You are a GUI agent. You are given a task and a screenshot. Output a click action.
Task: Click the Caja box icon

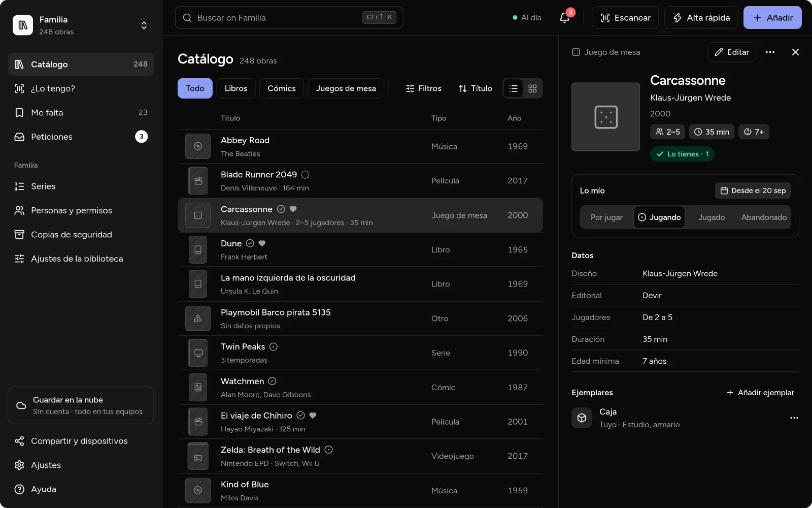[582, 418]
